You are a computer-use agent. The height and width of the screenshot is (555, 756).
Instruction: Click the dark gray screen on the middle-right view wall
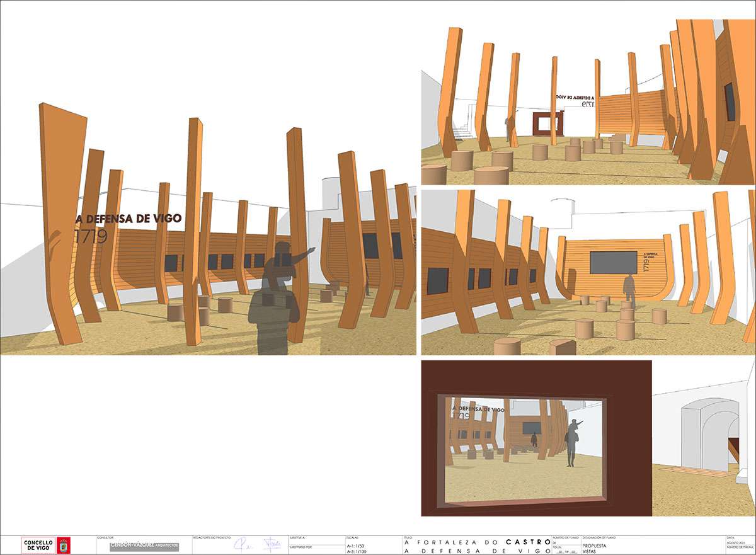[x=613, y=262]
